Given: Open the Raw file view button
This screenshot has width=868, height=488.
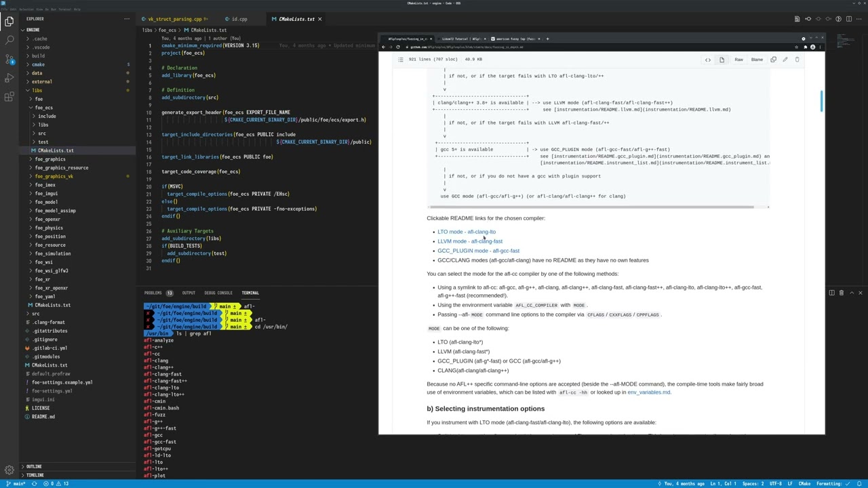Looking at the screenshot, I should 738,60.
